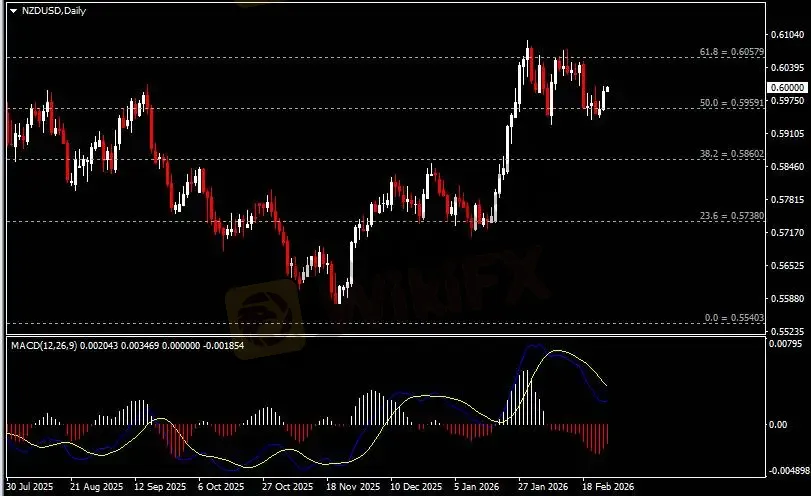Click the 27 Oct 2025 date label
This screenshot has width=811, height=496.
(x=287, y=487)
